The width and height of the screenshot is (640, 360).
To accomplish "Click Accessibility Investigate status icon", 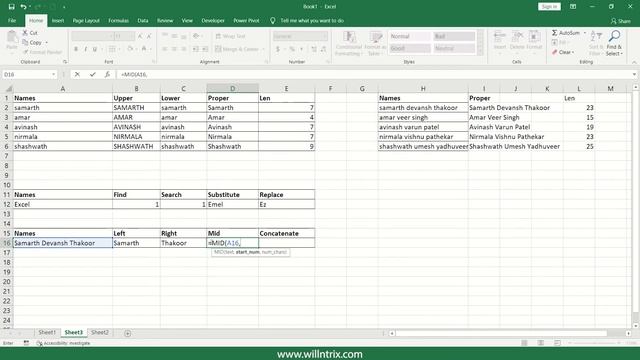I will (40, 343).
